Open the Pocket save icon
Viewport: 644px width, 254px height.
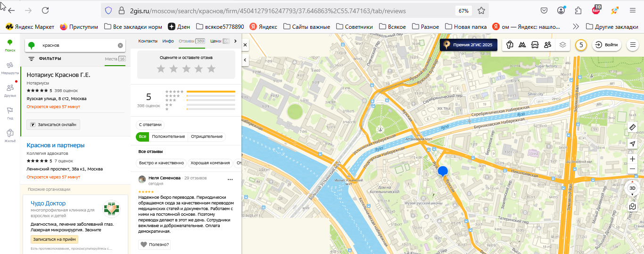(x=544, y=10)
